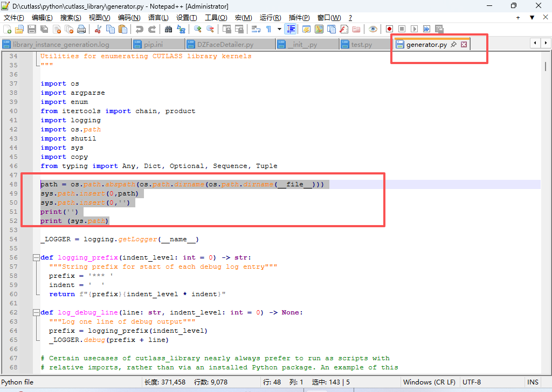This screenshot has width=552, height=392.
Task: Click Run Macro Multiple Times icon
Action: pyautogui.click(x=427, y=29)
